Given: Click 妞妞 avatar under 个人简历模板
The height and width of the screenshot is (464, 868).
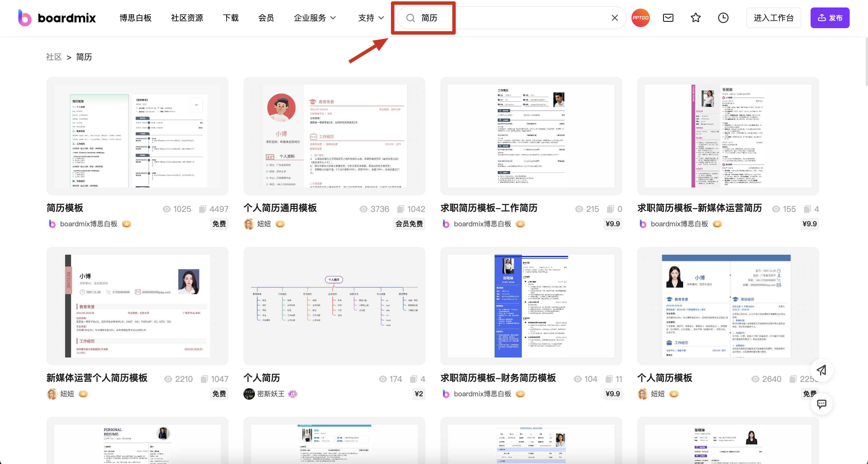Looking at the screenshot, I should click(643, 394).
